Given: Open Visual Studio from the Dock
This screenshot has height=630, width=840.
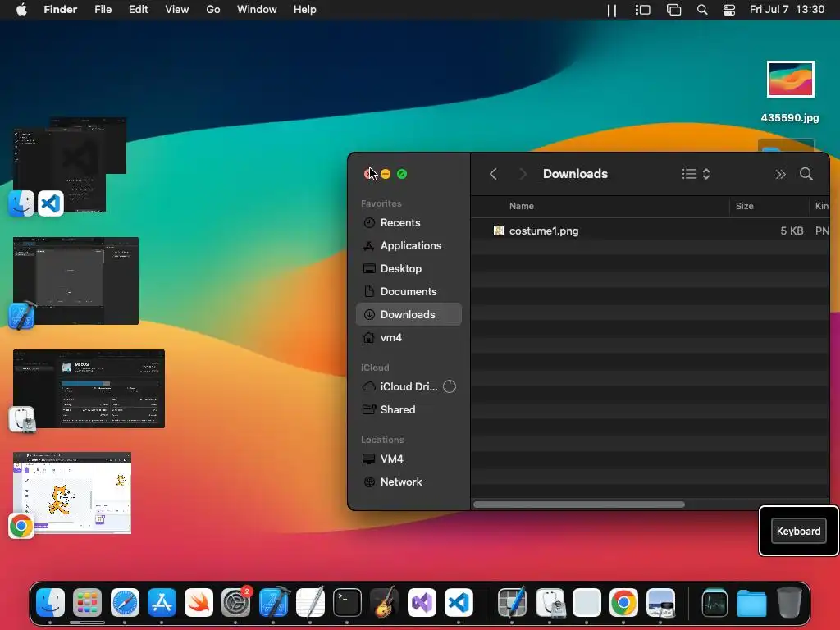Looking at the screenshot, I should point(422,603).
